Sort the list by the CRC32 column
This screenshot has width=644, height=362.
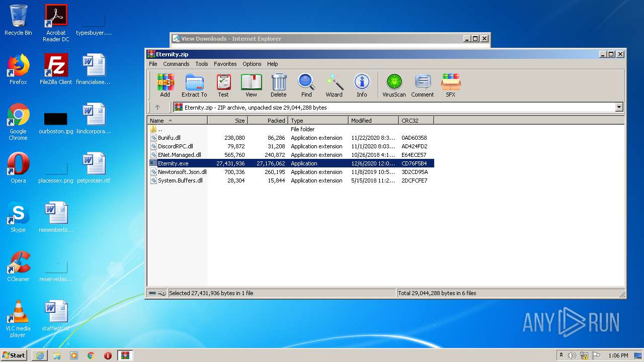click(416, 121)
